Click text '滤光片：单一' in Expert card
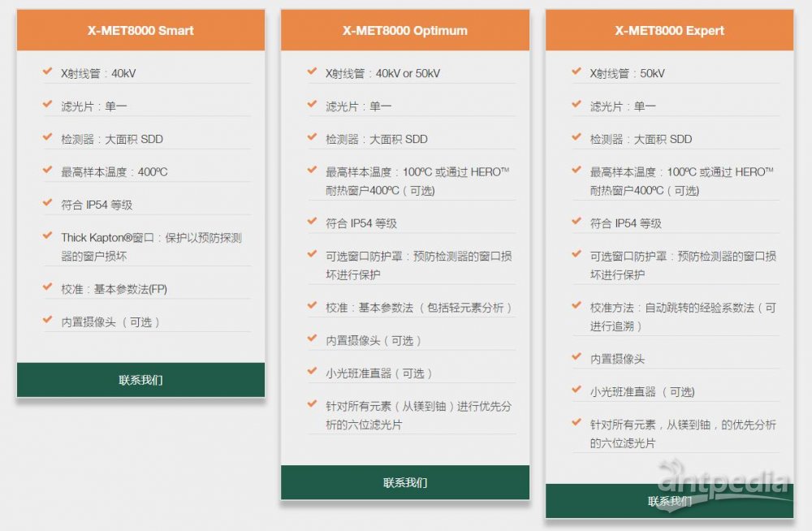The width and height of the screenshot is (812, 531). coord(623,106)
